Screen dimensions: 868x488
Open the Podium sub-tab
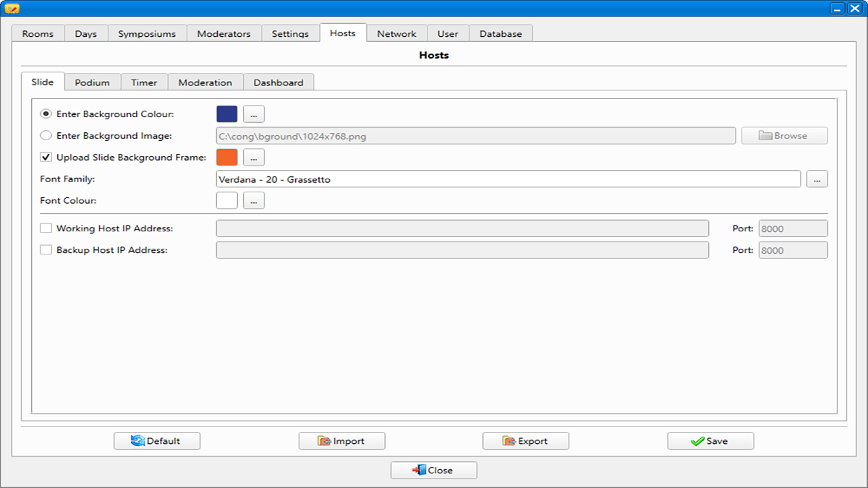(93, 82)
